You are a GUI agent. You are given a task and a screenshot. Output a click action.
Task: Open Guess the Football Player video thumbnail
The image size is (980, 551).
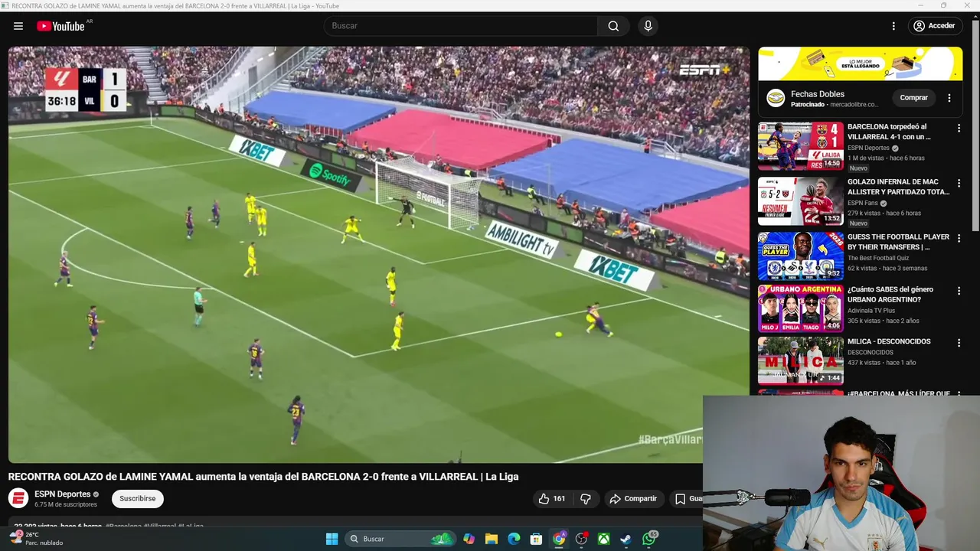pyautogui.click(x=800, y=256)
